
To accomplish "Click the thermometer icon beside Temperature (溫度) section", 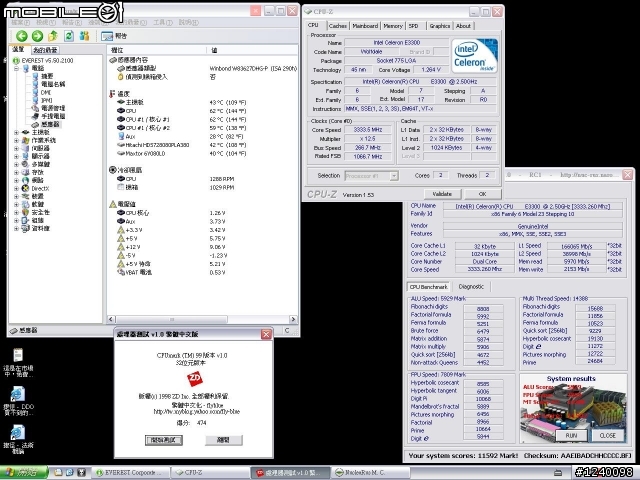I will pos(112,94).
